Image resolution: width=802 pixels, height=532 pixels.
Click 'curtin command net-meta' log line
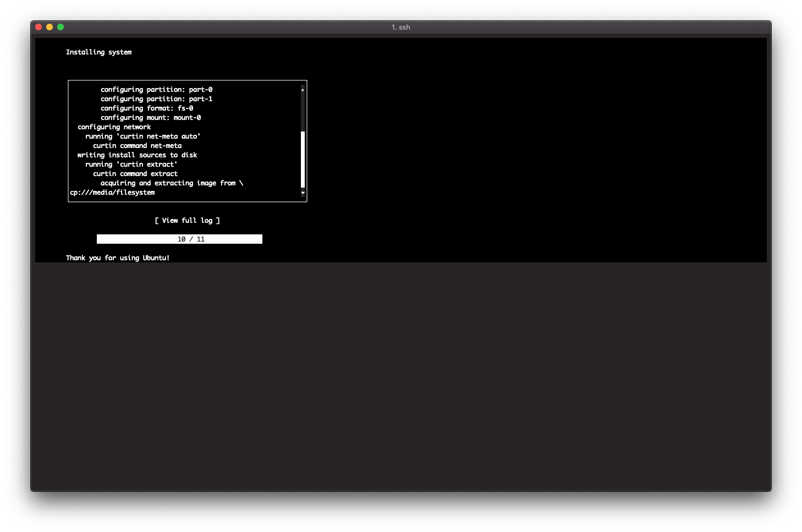[x=137, y=146]
